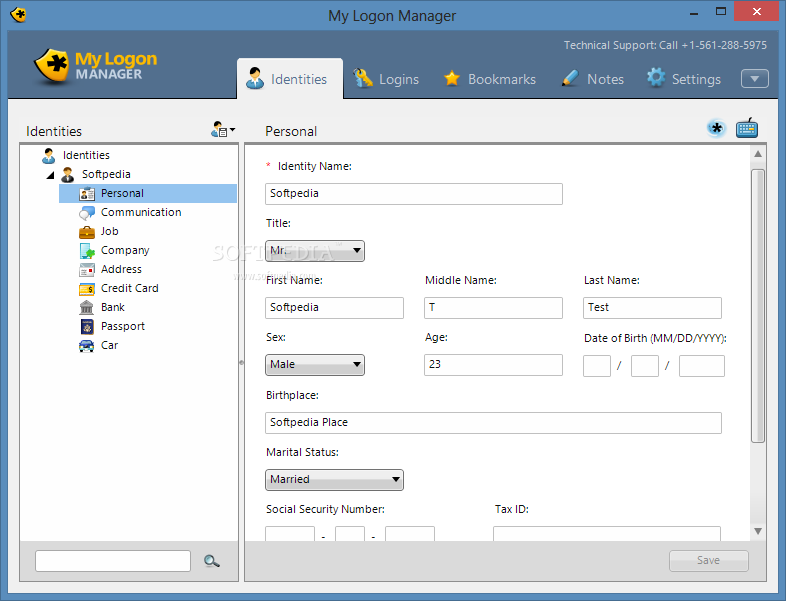Click the Save button
Screen dimensions: 786x601
pyautogui.click(x=708, y=561)
